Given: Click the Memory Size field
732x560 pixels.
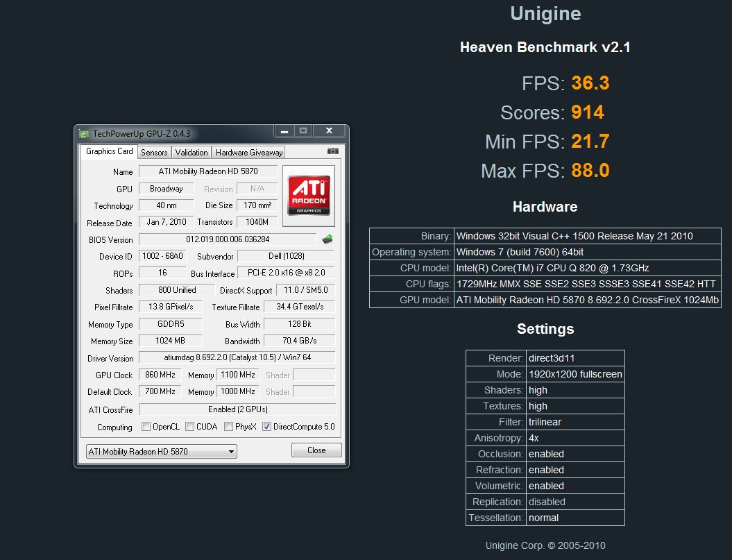Looking at the screenshot, I should (171, 341).
